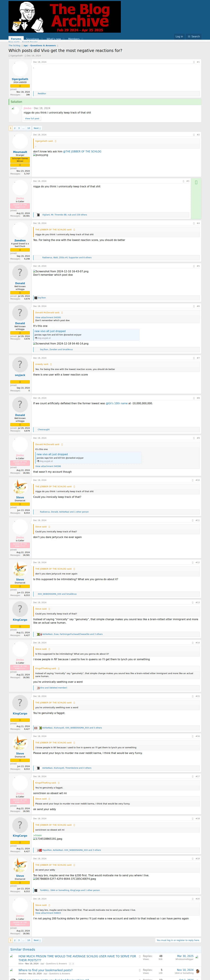Open the What's new navigation tab
This screenshot has width=210, height=980.
point(54,39)
